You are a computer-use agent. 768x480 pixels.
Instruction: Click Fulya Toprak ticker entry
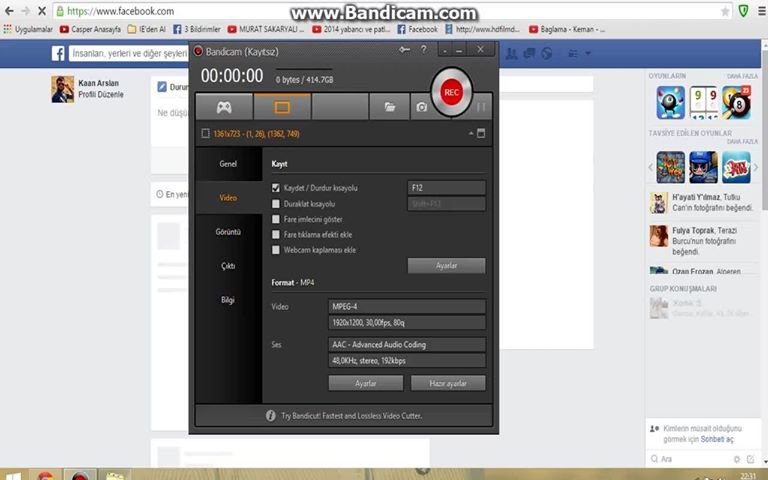pos(702,241)
